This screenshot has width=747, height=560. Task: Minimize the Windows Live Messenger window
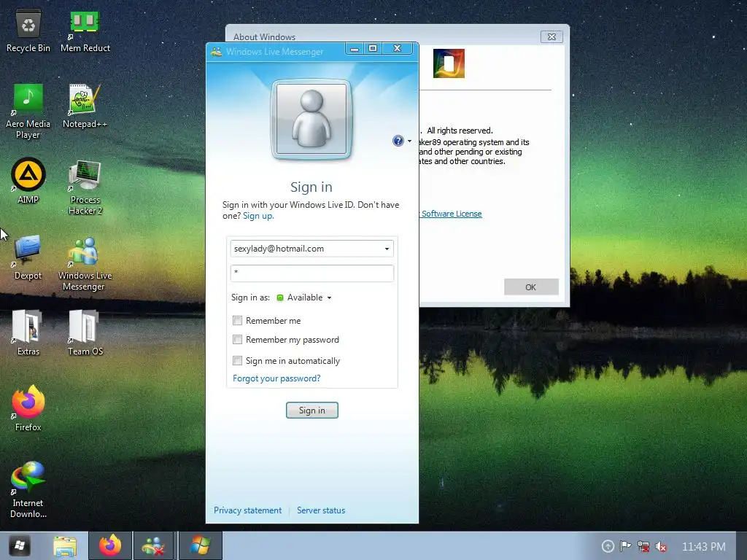coord(355,49)
